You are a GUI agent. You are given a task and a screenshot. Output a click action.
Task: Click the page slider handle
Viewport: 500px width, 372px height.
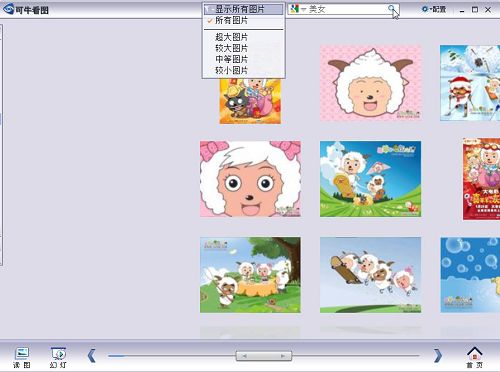[264, 356]
